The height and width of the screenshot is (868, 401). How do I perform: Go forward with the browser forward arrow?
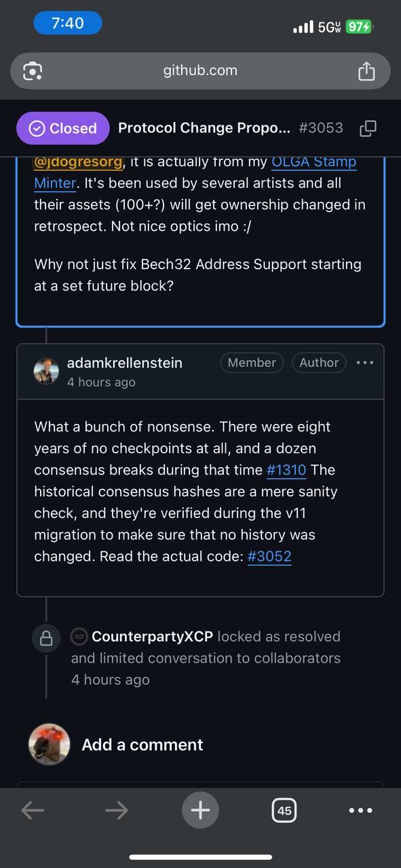(117, 810)
